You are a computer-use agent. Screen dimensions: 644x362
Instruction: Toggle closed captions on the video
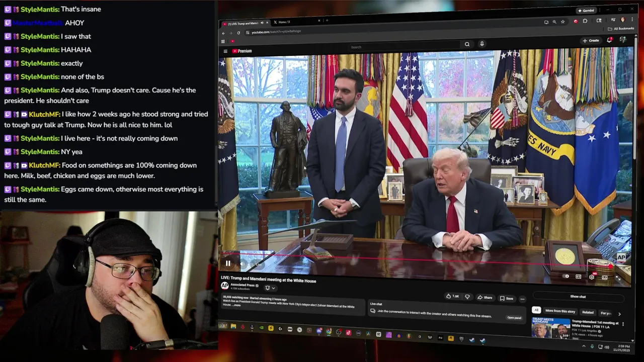coord(579,277)
